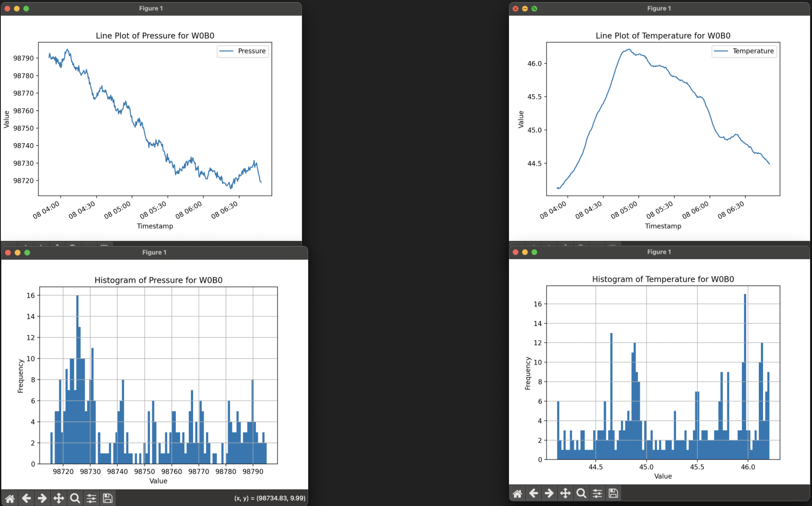Select Pan tool in Pressure histogram toolbar
The image size is (812, 506).
[58, 498]
